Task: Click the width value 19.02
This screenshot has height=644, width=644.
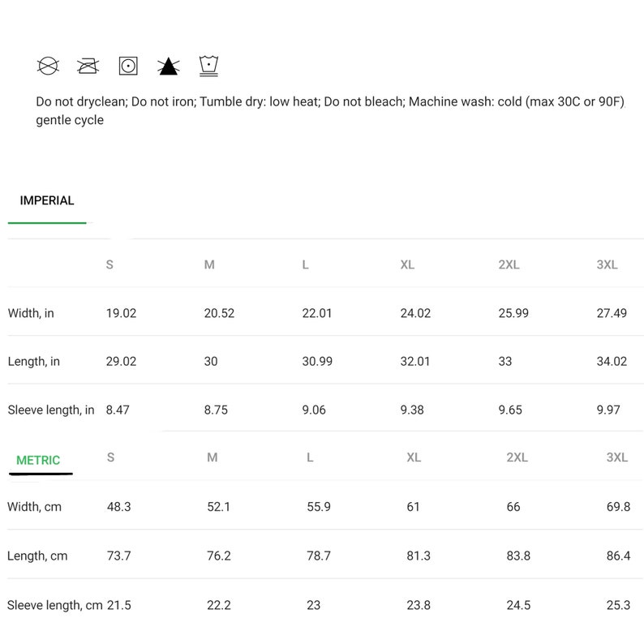Action: pyautogui.click(x=121, y=313)
